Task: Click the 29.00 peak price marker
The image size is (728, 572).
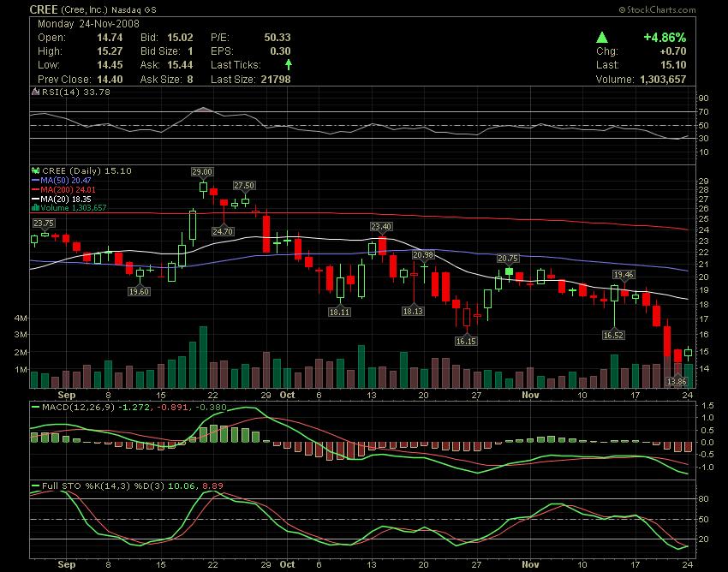Action: pyautogui.click(x=202, y=172)
